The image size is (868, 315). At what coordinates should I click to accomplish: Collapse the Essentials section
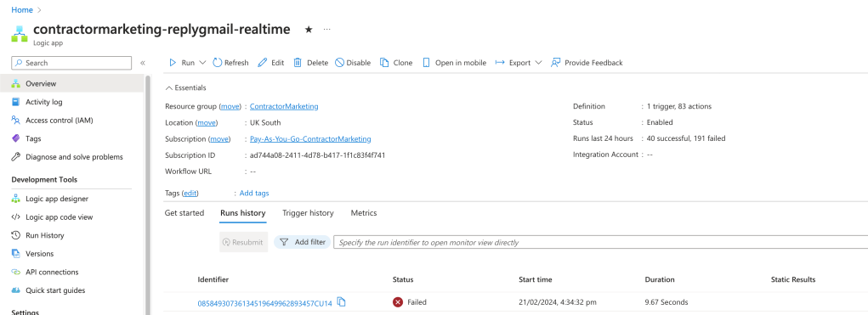tap(186, 87)
